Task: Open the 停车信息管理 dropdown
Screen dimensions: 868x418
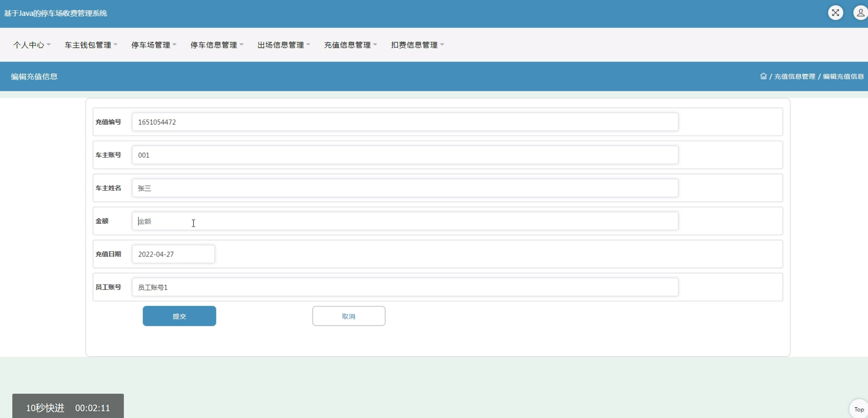Action: click(x=217, y=45)
